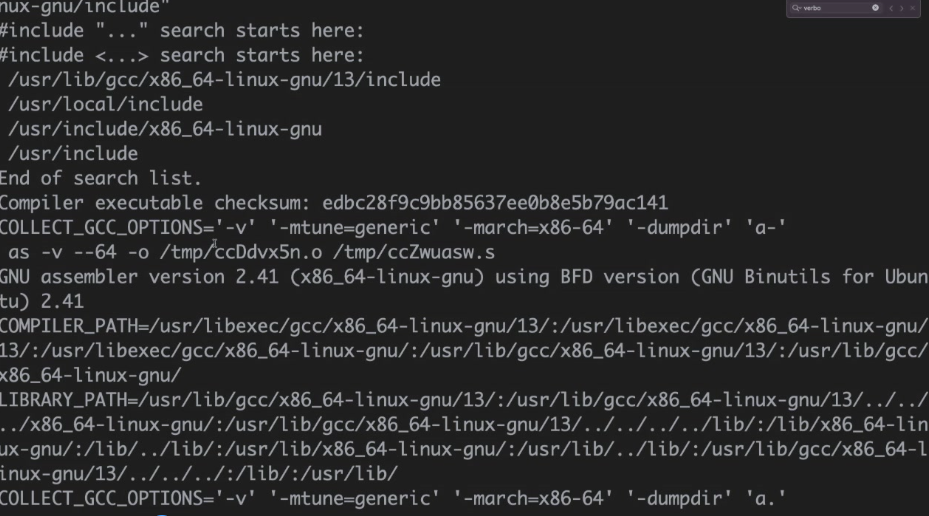Click the '#include <...> search starts here' line
The width and height of the screenshot is (929, 516).
[182, 55]
